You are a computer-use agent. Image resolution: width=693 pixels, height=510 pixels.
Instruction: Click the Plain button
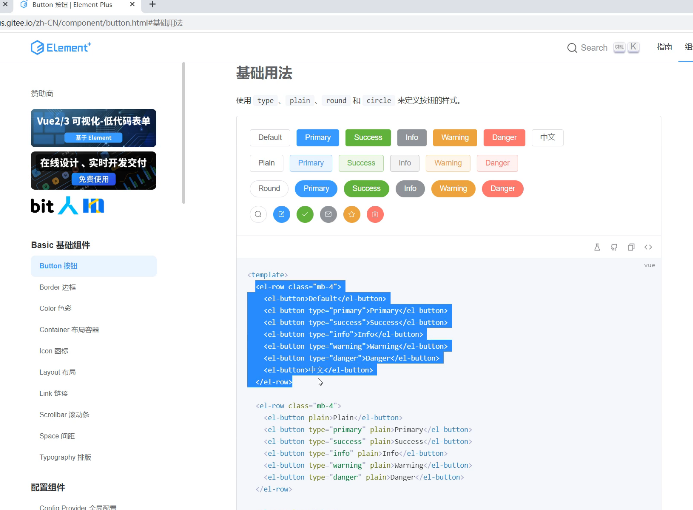point(267,163)
